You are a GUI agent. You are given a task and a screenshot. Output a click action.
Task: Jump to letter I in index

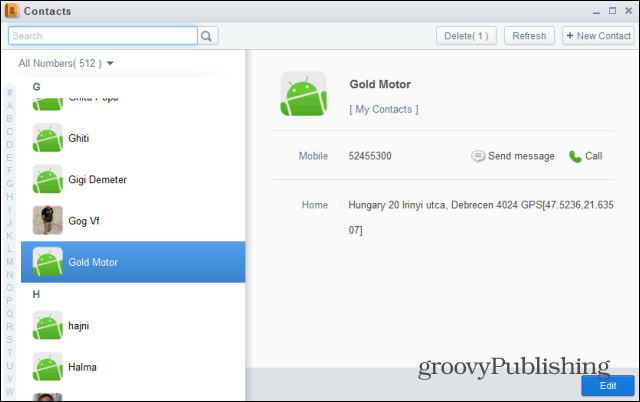coord(10,210)
